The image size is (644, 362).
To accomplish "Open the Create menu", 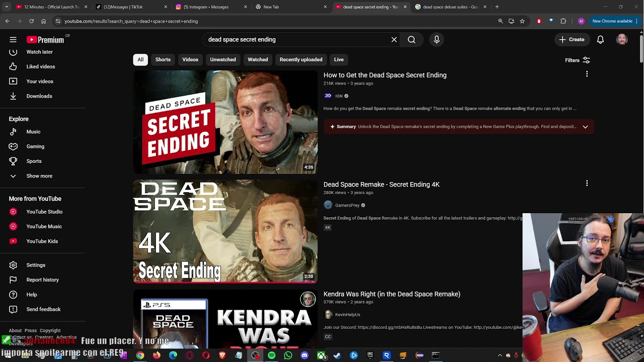I will pos(572,40).
